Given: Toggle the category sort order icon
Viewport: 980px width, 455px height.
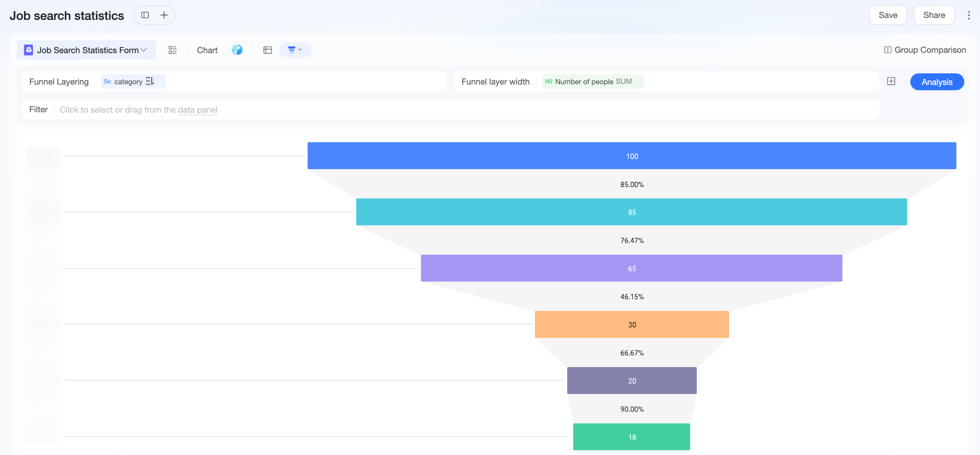Looking at the screenshot, I should 150,81.
